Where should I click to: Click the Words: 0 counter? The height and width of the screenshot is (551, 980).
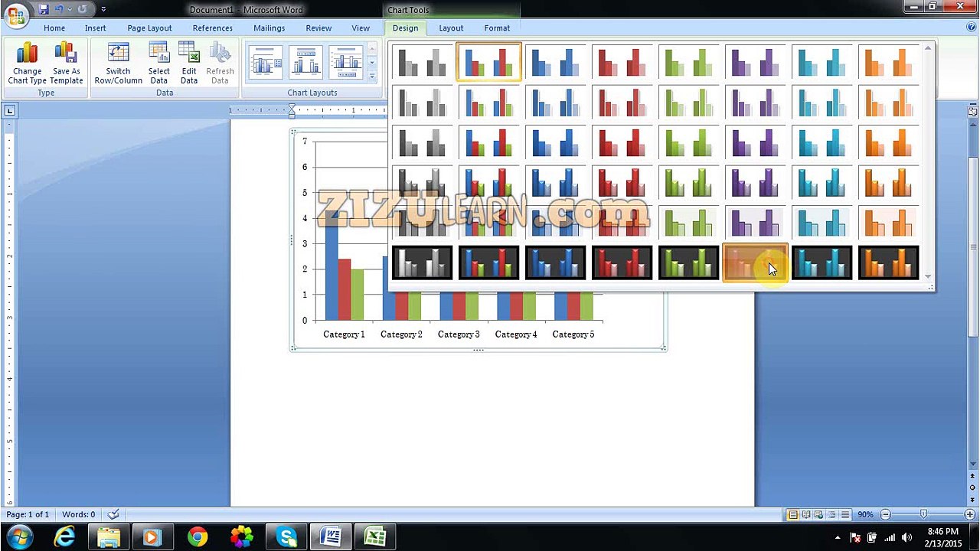click(79, 514)
